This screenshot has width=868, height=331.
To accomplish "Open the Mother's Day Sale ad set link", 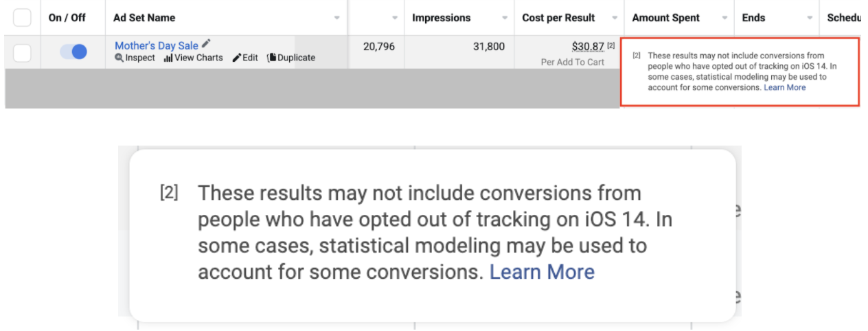I will point(157,45).
